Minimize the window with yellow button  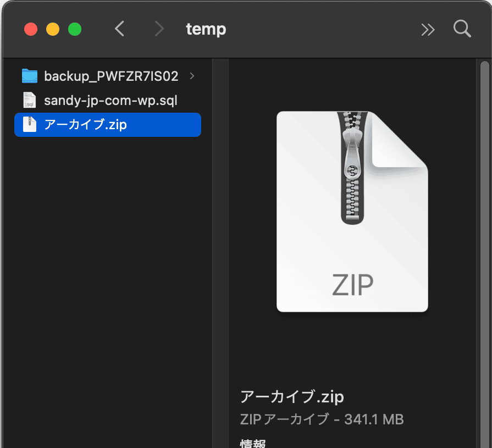[x=53, y=29]
